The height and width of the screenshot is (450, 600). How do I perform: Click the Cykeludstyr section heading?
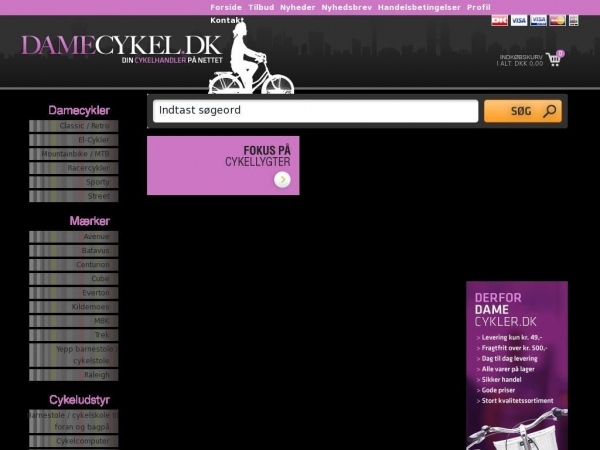(80, 400)
